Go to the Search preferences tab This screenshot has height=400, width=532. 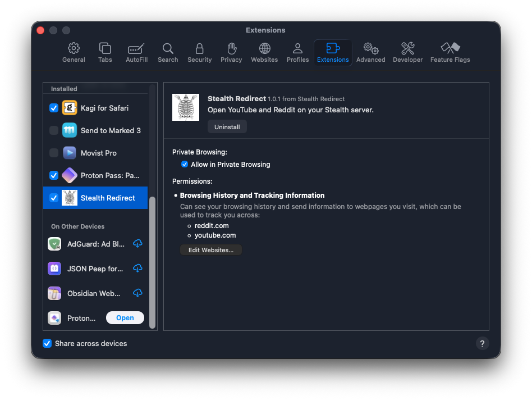click(168, 53)
